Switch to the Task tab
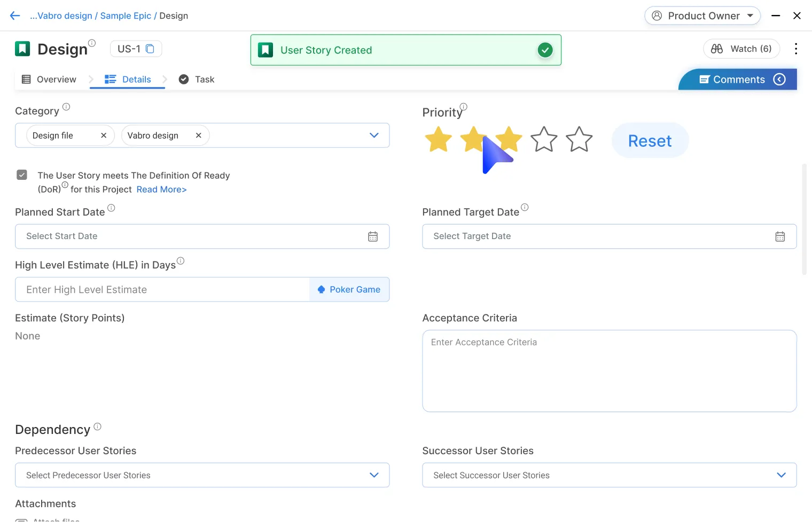 197,80
